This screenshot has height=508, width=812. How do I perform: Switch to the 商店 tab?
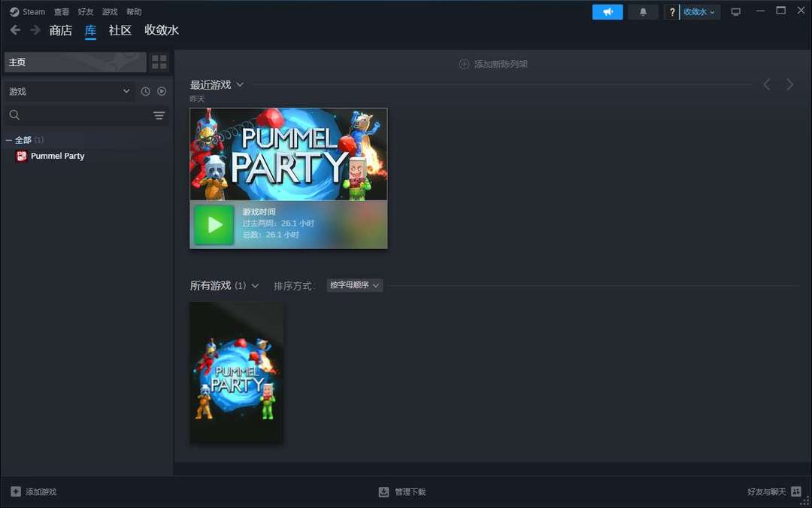61,31
